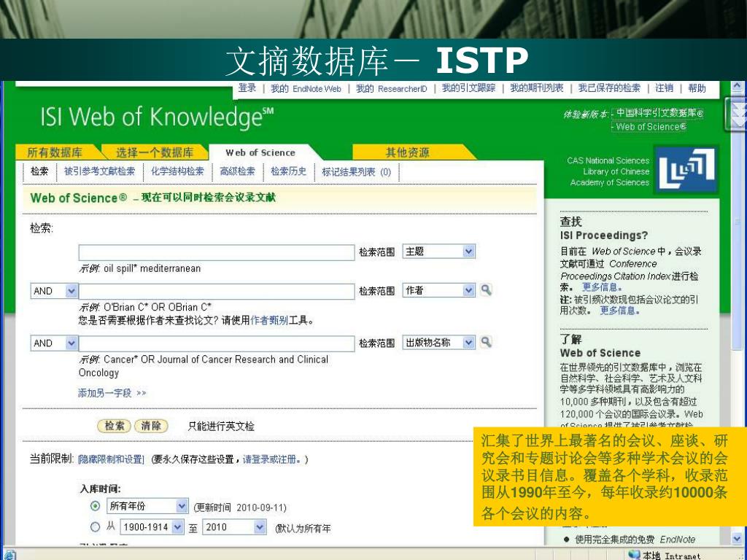Click the 帮助 link
The height and width of the screenshot is (560, 747).
[x=697, y=88]
